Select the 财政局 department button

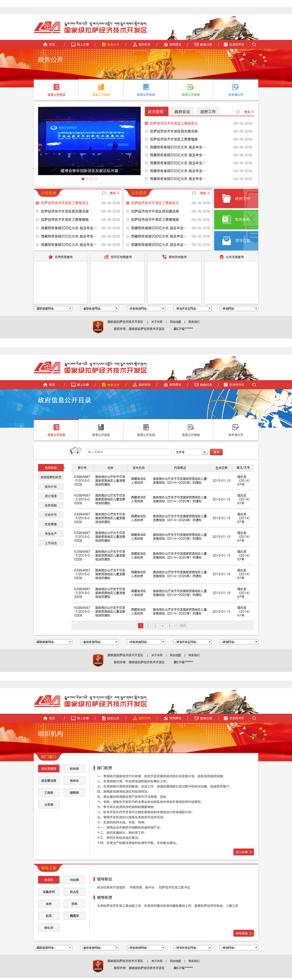click(75, 768)
